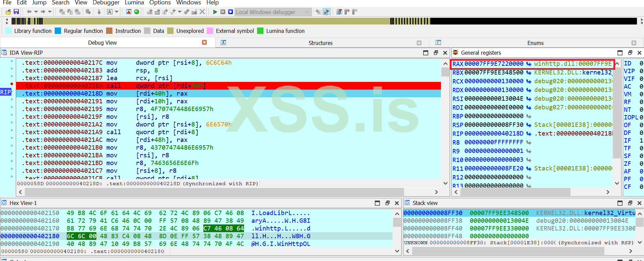Click the binoculars binary search icon
644x261 pixels.
[x=78, y=12]
